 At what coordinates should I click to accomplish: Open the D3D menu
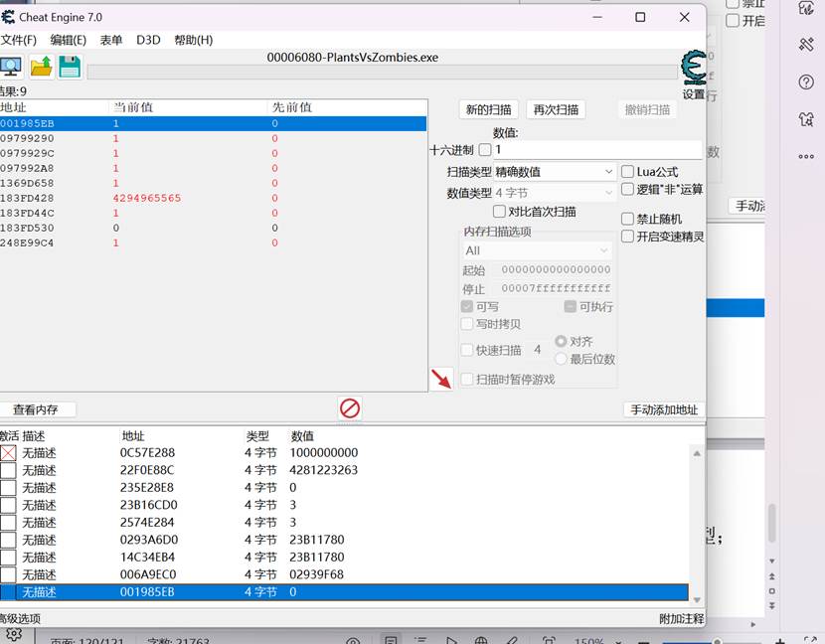[148, 40]
